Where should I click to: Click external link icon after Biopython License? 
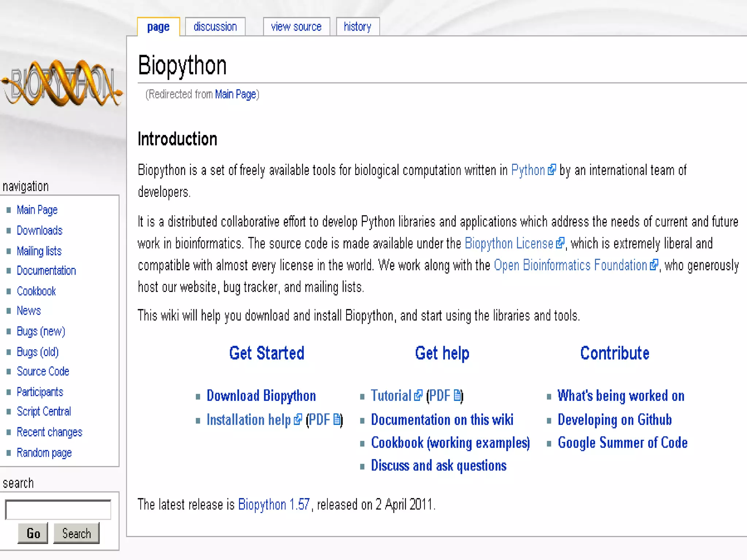(x=560, y=243)
